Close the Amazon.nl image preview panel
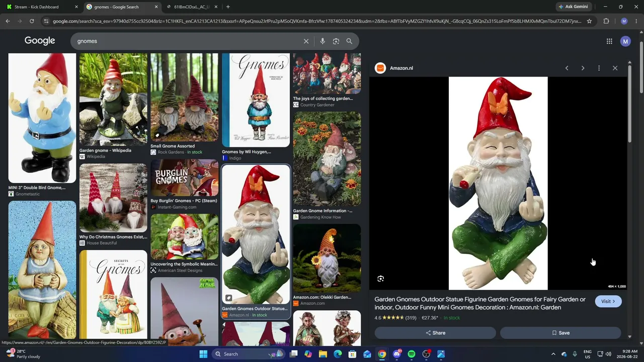644x362 pixels. 615,68
